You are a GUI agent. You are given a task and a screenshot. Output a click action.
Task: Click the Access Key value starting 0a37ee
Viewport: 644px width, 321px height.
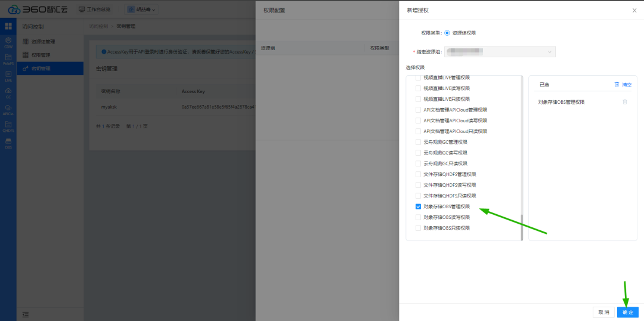point(218,107)
